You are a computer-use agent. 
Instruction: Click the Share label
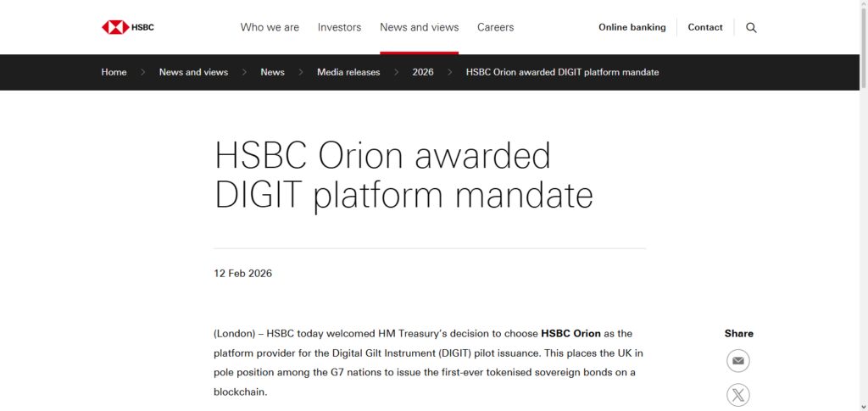tap(738, 334)
